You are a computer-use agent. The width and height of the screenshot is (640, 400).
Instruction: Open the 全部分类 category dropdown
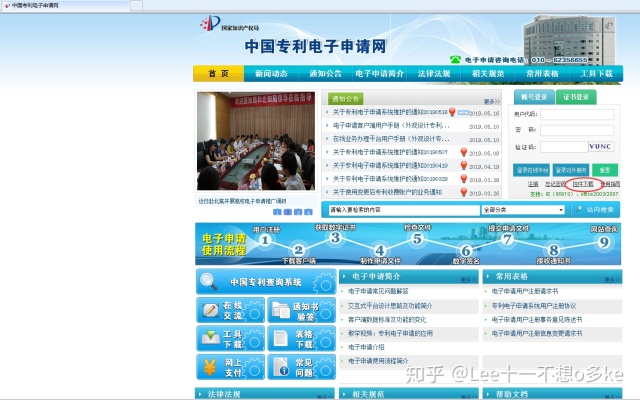(x=523, y=210)
